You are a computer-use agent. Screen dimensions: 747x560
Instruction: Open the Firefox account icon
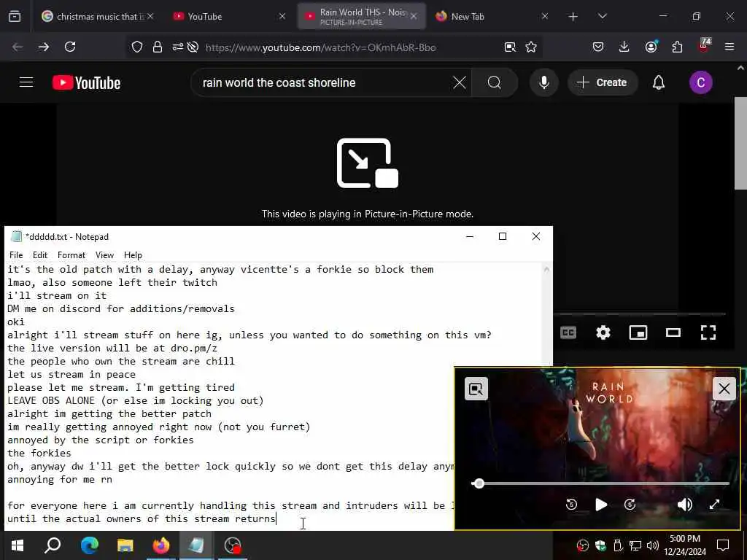(651, 47)
